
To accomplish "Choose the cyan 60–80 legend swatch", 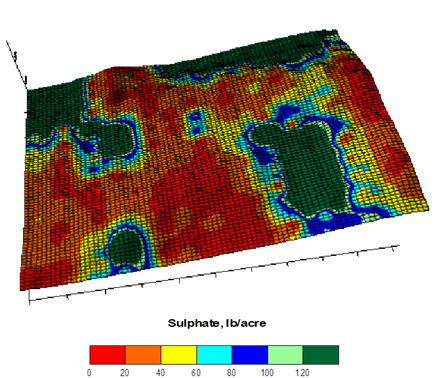I will pos(214,355).
